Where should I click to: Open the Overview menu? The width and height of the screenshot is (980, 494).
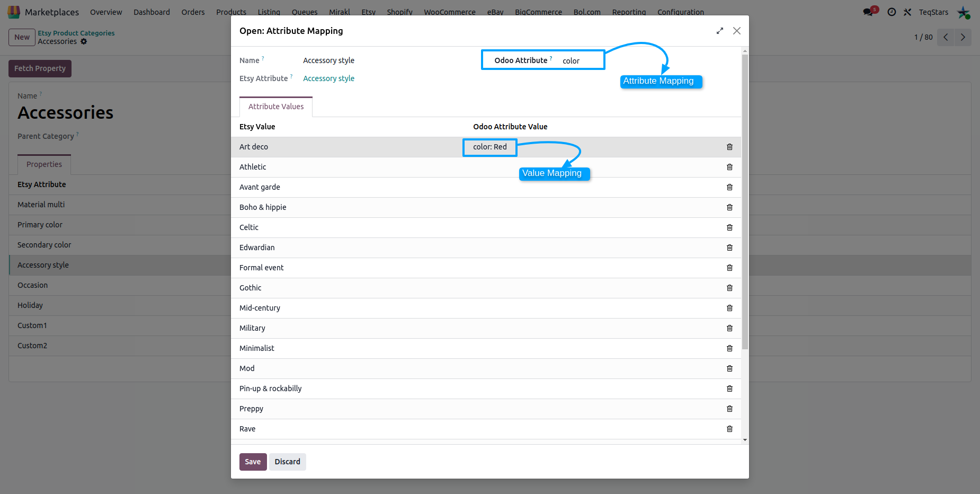pos(106,12)
